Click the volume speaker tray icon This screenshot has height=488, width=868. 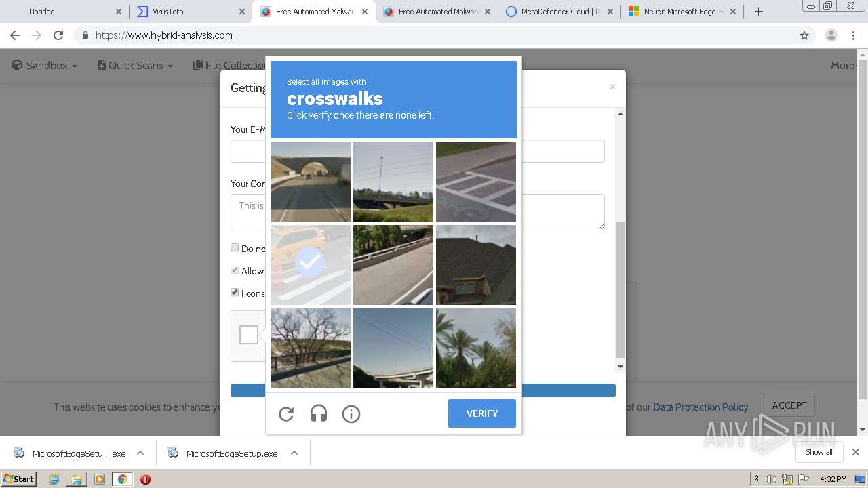click(771, 479)
